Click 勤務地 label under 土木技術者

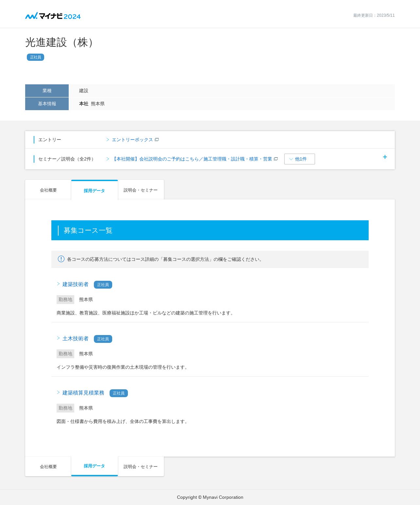pyautogui.click(x=65, y=354)
